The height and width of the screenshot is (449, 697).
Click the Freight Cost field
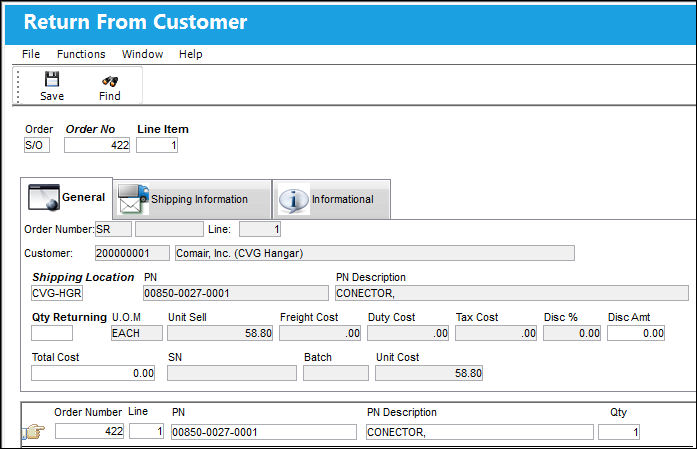(x=320, y=333)
